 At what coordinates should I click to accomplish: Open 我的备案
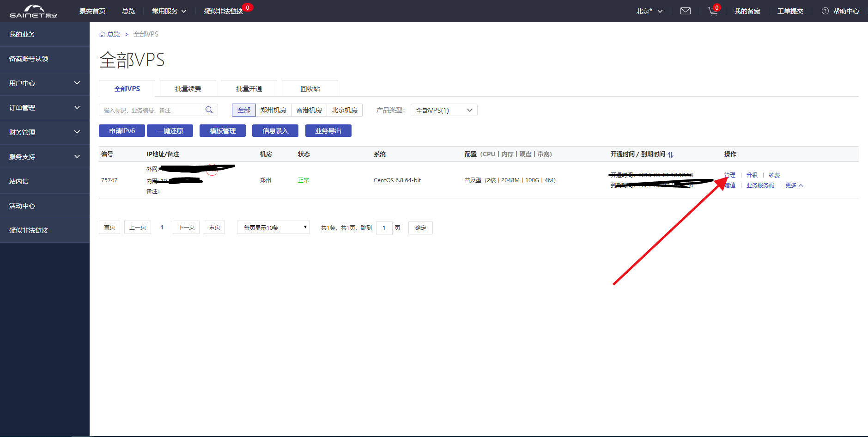(747, 11)
